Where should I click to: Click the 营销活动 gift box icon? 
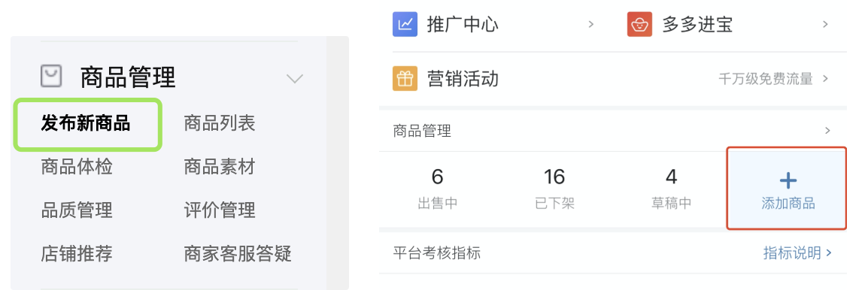405,79
